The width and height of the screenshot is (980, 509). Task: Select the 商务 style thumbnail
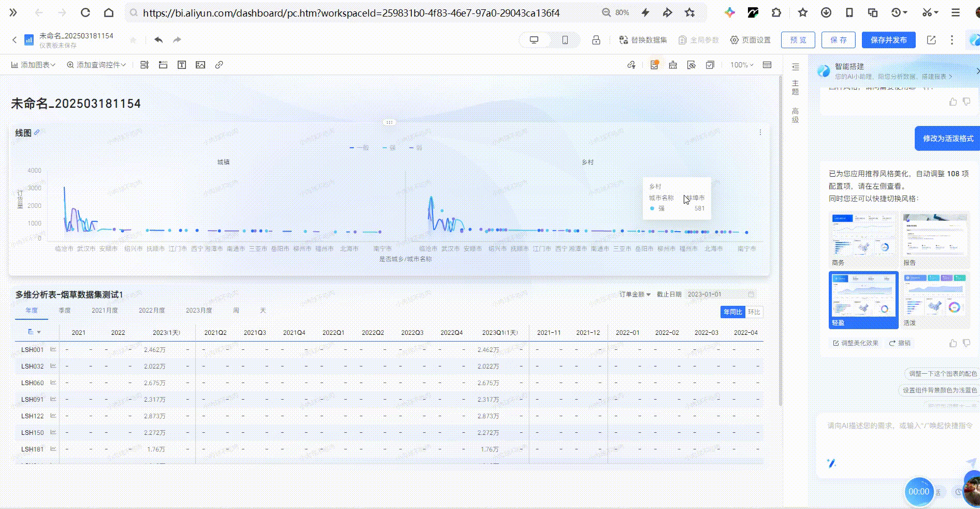point(863,239)
